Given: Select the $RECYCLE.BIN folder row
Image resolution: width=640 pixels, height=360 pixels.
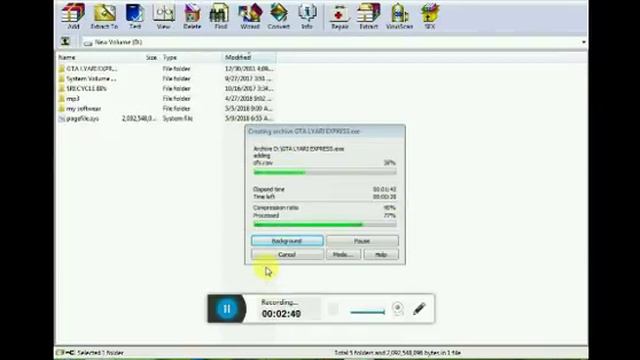Looking at the screenshot, I should click(165, 89).
